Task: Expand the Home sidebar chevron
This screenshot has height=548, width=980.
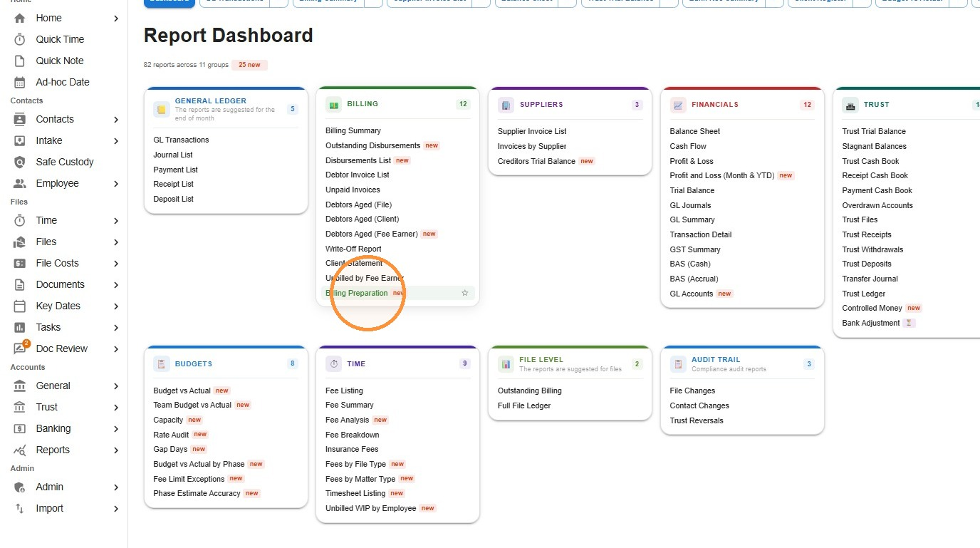Action: [x=116, y=18]
